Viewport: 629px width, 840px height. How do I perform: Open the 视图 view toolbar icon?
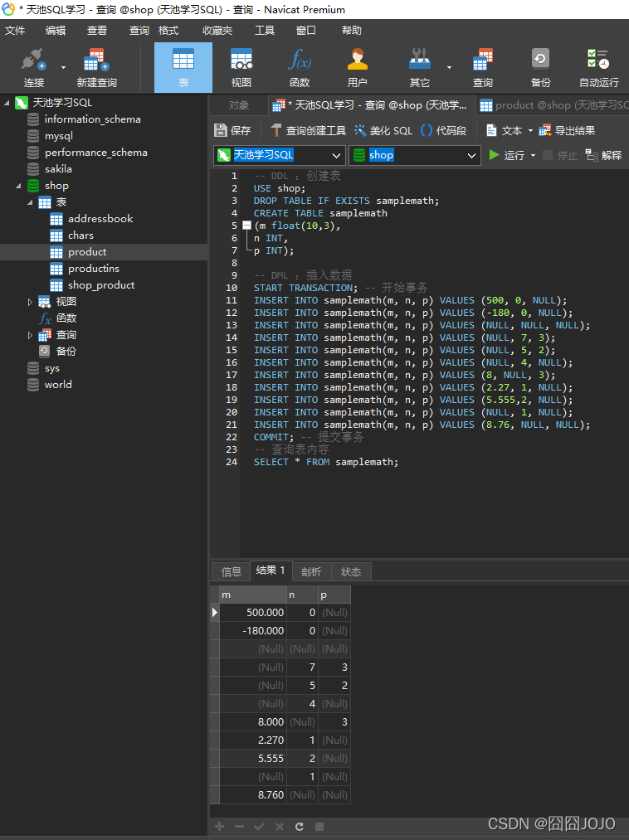[x=241, y=67]
